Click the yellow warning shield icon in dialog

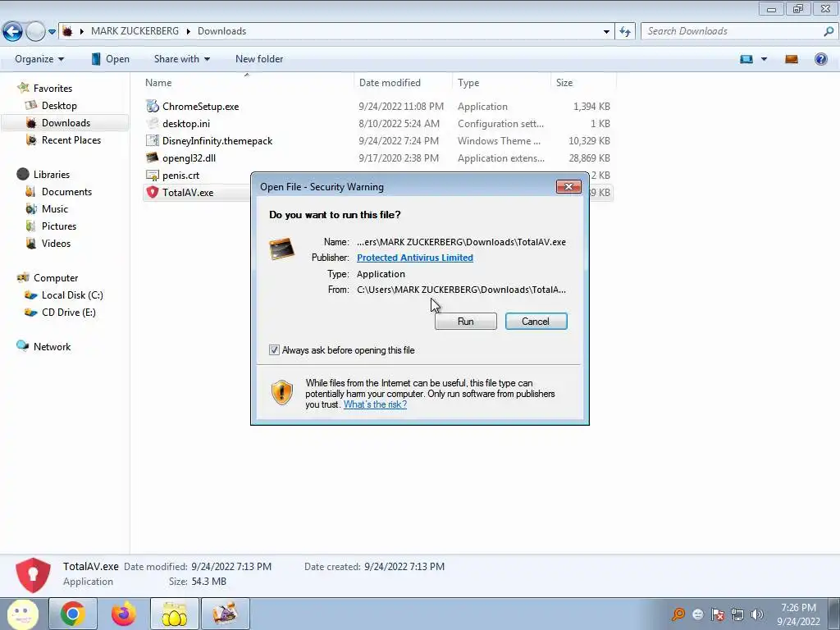click(x=282, y=392)
